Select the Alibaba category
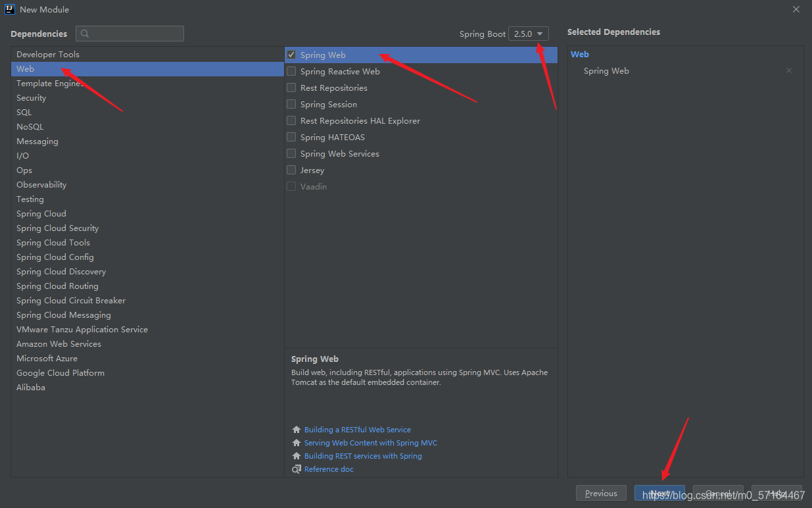Image resolution: width=812 pixels, height=508 pixels. [147, 387]
